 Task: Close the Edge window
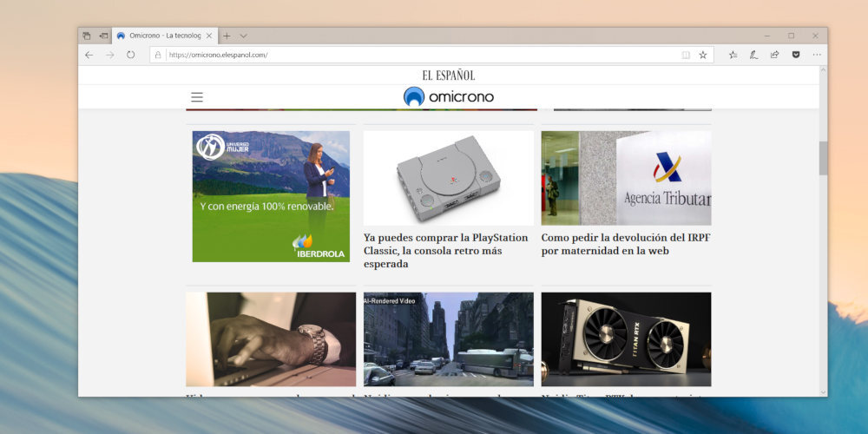tap(815, 36)
